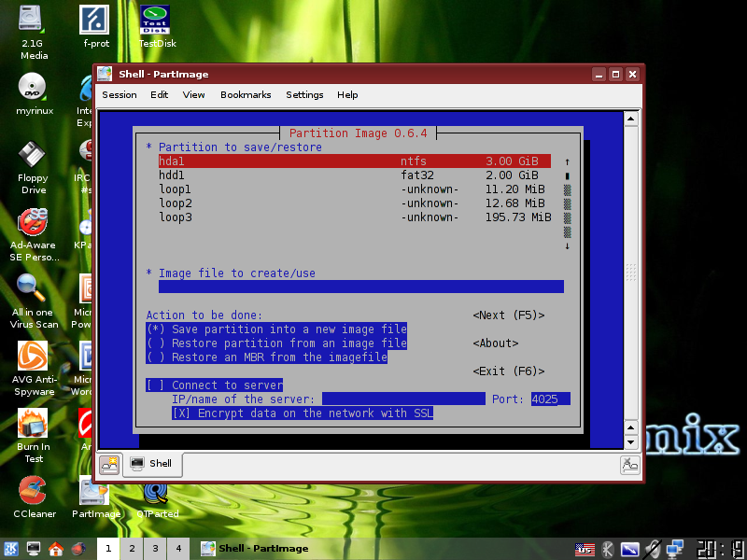This screenshot has height=560, width=747.
Task: Click the Next (F5) button
Action: (508, 315)
